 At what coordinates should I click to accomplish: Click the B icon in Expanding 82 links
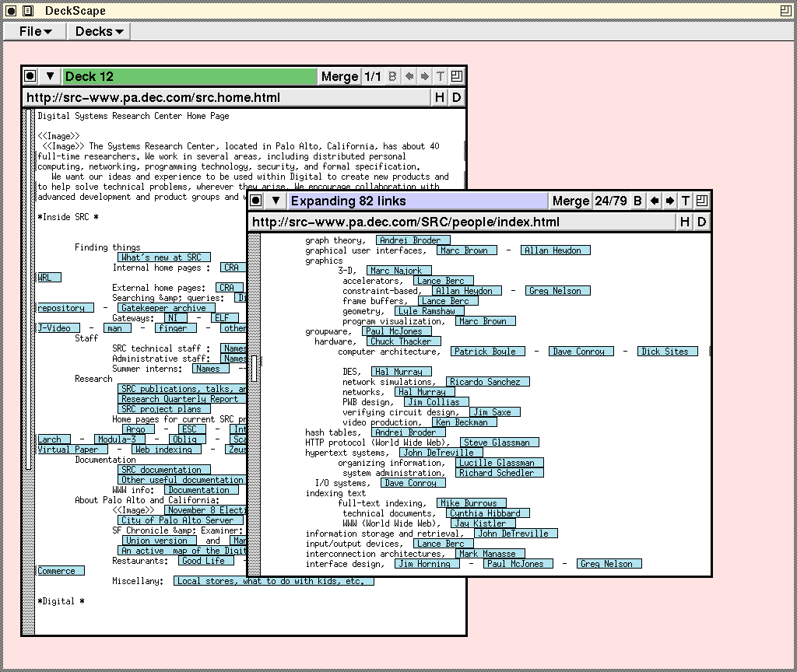click(637, 201)
